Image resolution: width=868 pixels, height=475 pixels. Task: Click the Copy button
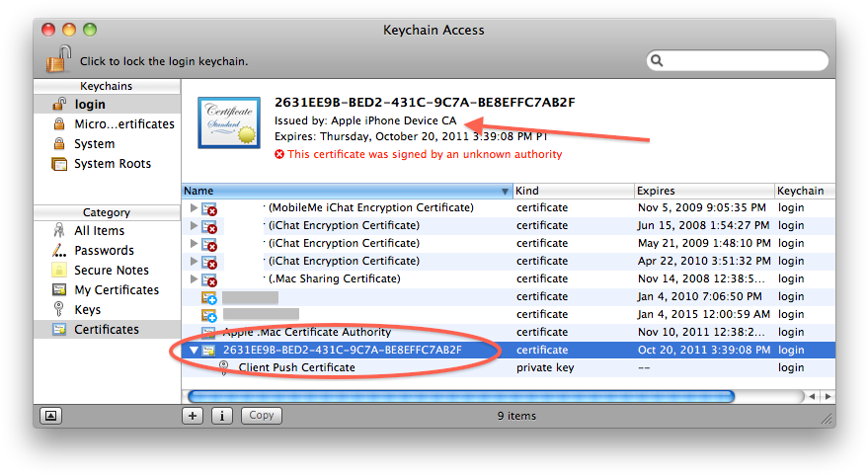tap(262, 416)
